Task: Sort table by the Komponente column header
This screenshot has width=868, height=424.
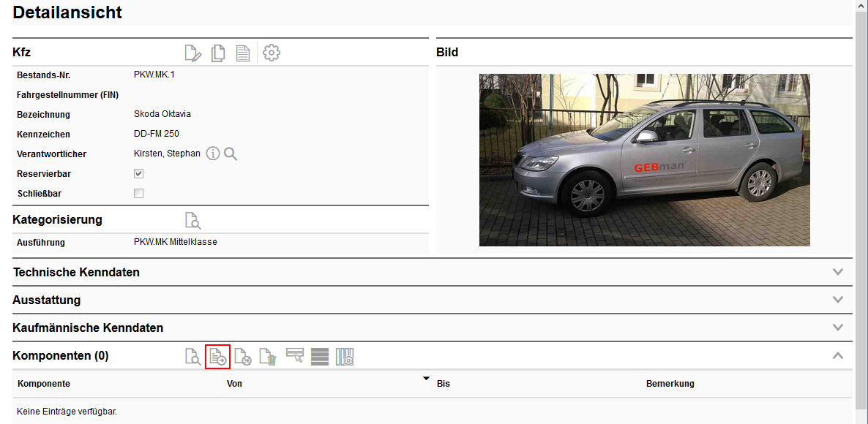Action: coord(44,384)
